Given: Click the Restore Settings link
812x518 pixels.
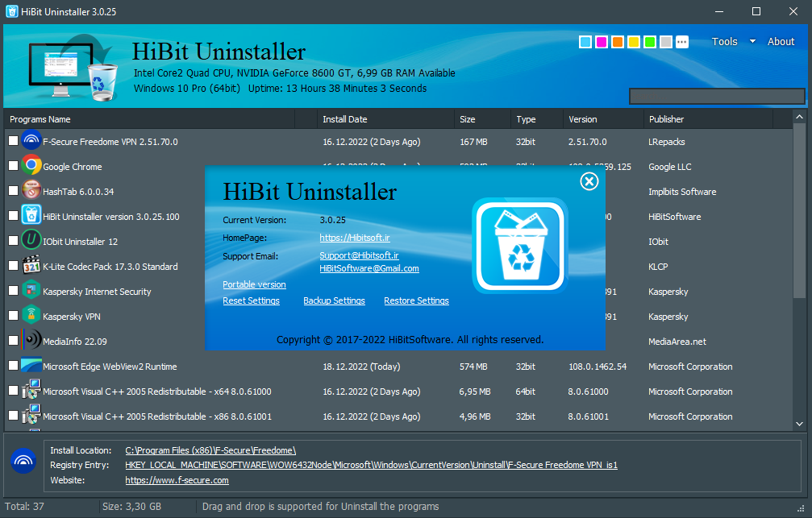Looking at the screenshot, I should pyautogui.click(x=416, y=300).
